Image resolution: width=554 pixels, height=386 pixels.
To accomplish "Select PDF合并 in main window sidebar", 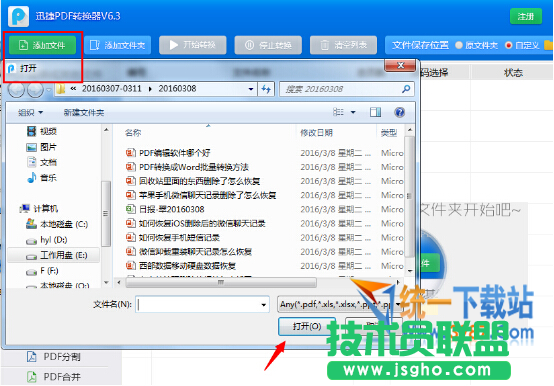I will 62,377.
